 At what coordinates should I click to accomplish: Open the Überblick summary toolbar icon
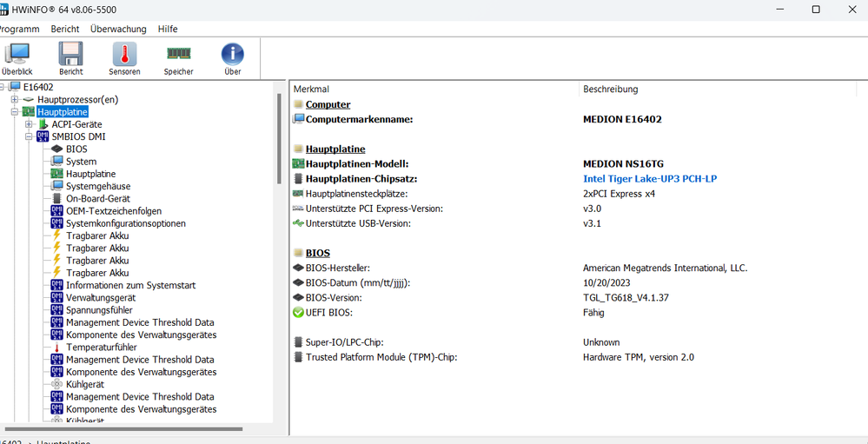(x=17, y=59)
